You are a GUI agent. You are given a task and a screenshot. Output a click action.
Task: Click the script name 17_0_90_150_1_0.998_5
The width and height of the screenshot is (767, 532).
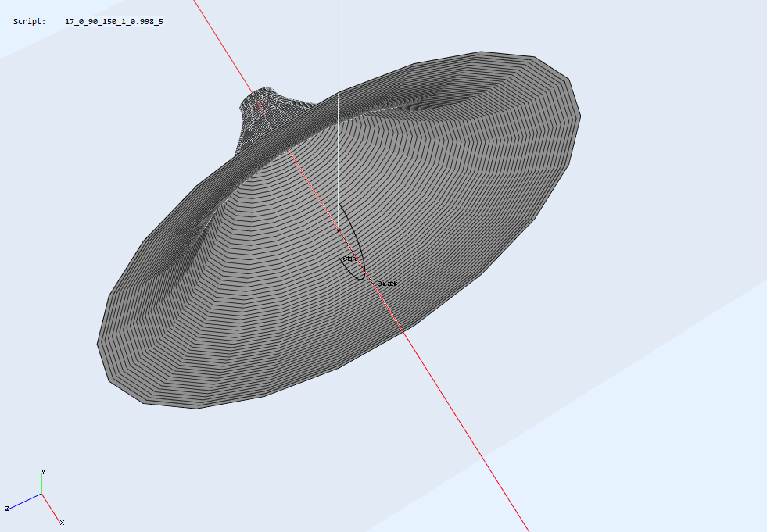pos(114,22)
